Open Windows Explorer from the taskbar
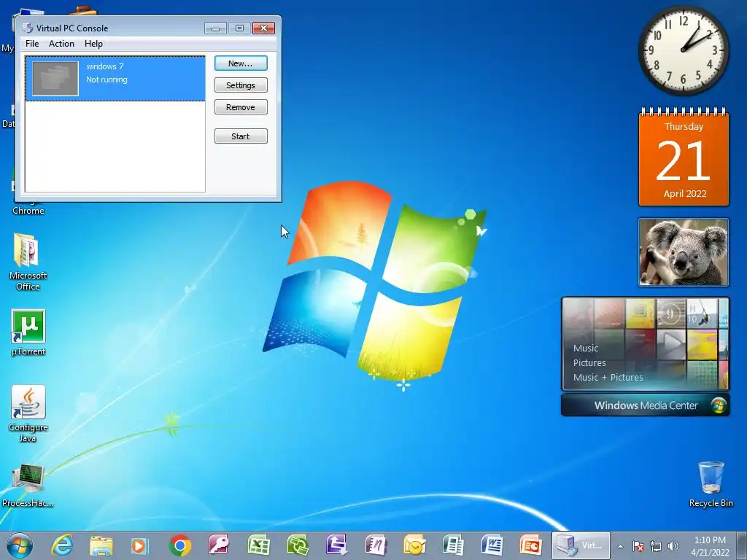Viewport: 747px width, 560px height. [101, 545]
